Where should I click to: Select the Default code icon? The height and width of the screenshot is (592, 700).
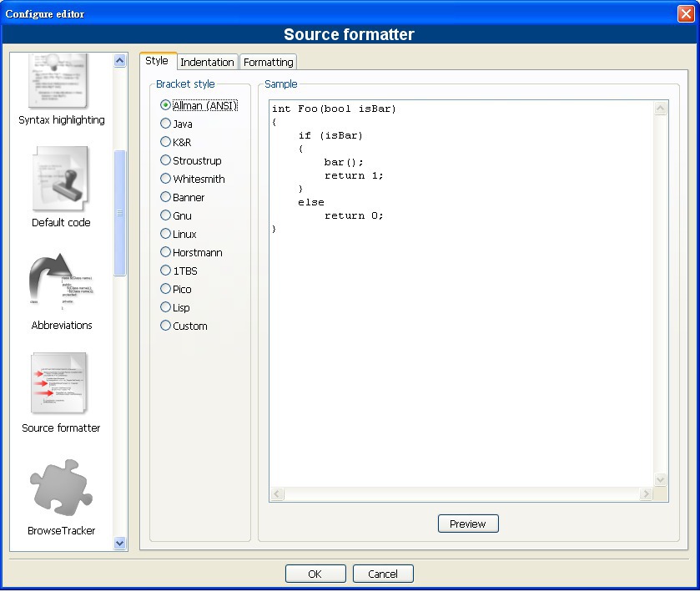click(x=61, y=180)
